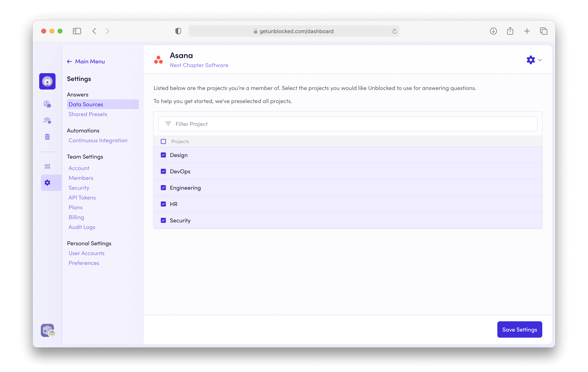Click the settings gear icon in sidebar
The image size is (588, 372).
click(x=47, y=183)
